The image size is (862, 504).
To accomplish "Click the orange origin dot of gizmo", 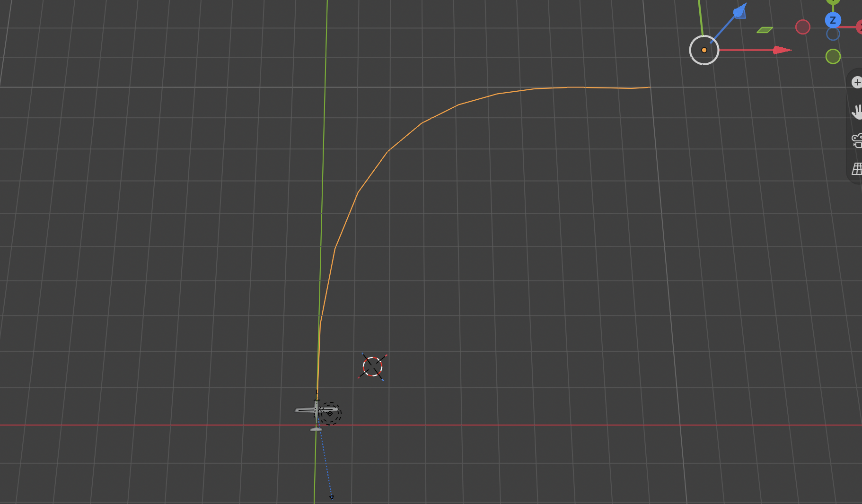I will coord(704,50).
